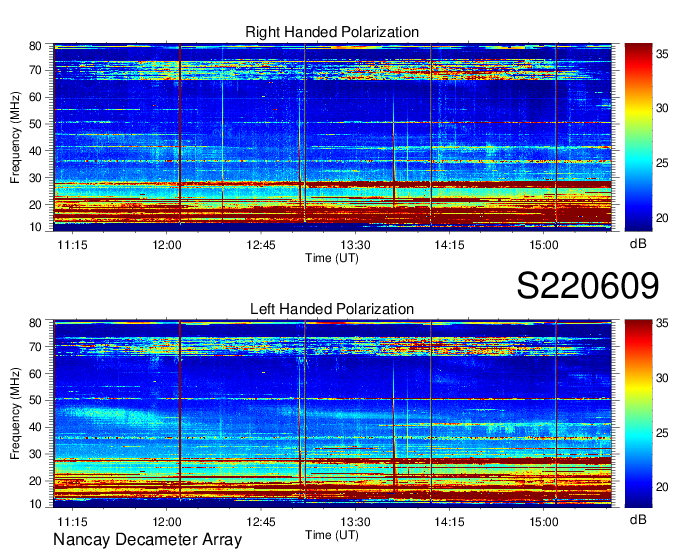Click the 60 MHz tick of the Left Handed plot
The height and width of the screenshot is (552, 680).
tap(35, 374)
